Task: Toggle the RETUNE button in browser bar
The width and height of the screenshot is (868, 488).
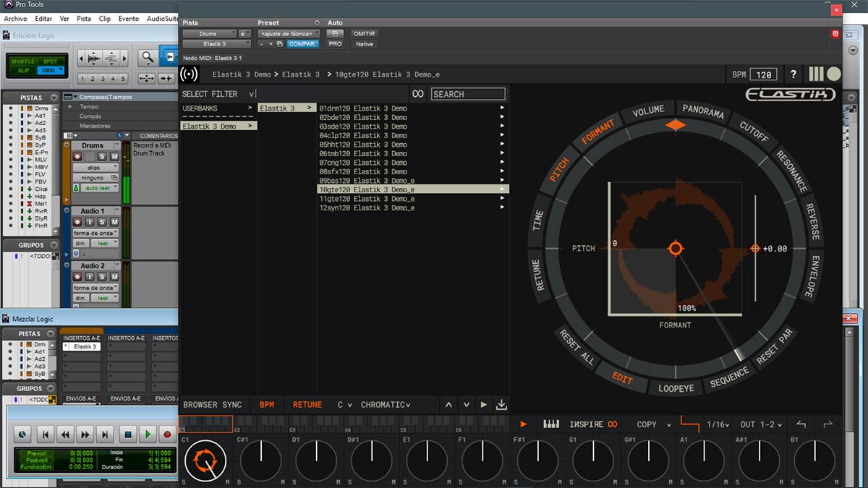Action: point(307,405)
